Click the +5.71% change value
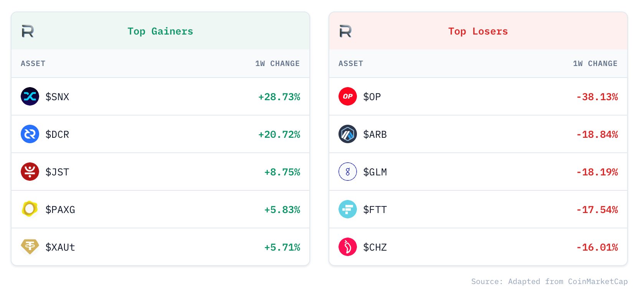The width and height of the screenshot is (644, 294). (282, 247)
